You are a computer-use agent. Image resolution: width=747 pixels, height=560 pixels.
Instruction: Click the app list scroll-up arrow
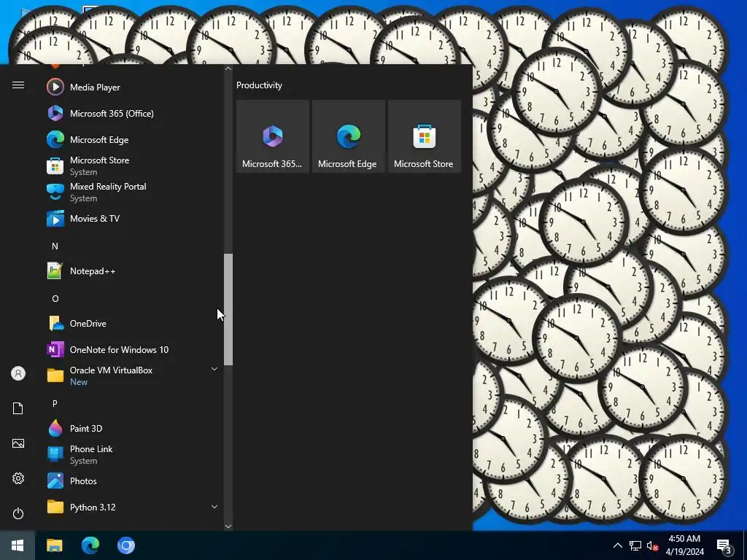(x=228, y=69)
